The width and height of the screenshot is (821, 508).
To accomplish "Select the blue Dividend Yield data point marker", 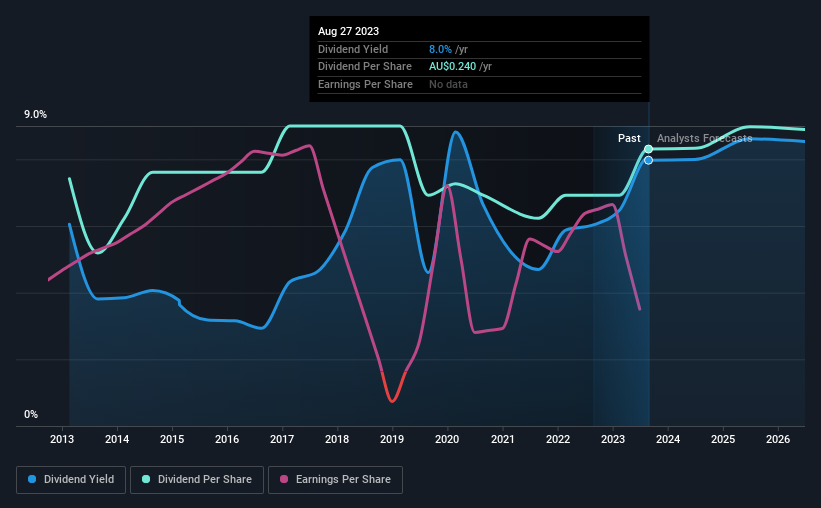I will [x=648, y=160].
